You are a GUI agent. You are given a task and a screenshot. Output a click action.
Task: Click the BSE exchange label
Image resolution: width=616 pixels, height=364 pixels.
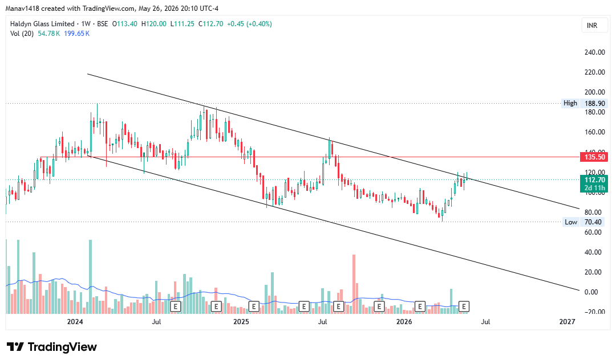[x=103, y=24]
